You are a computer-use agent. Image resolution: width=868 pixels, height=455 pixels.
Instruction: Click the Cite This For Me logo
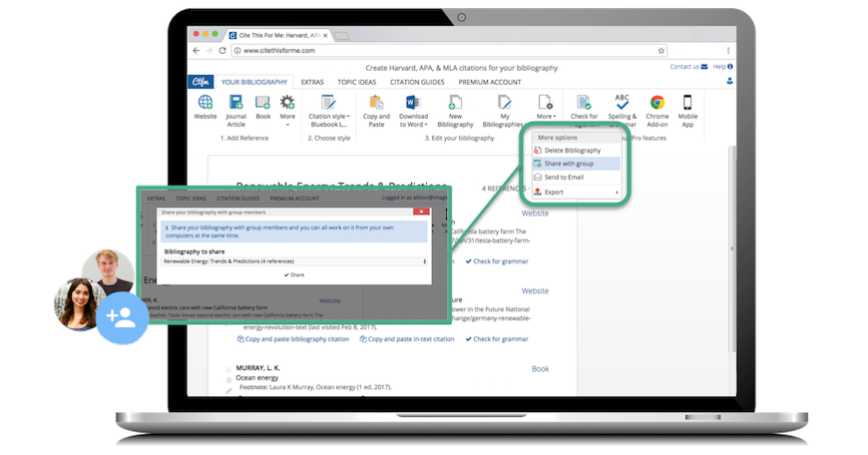[201, 82]
